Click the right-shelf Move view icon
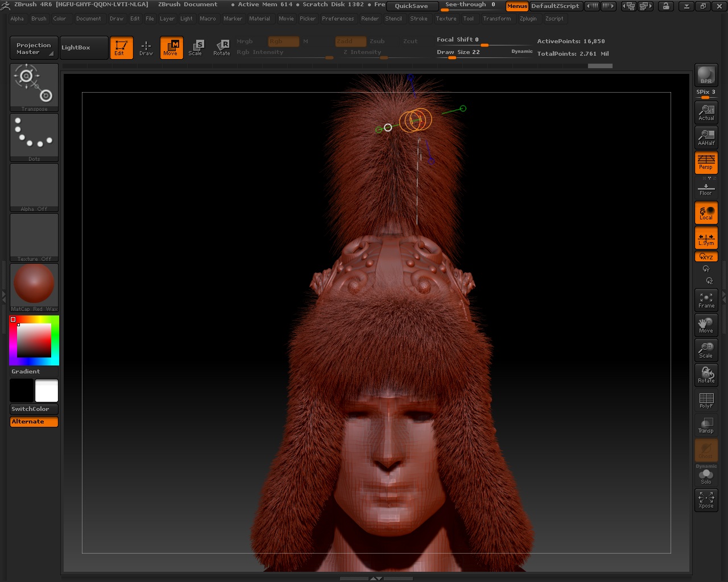The height and width of the screenshot is (582, 728). coord(706,325)
